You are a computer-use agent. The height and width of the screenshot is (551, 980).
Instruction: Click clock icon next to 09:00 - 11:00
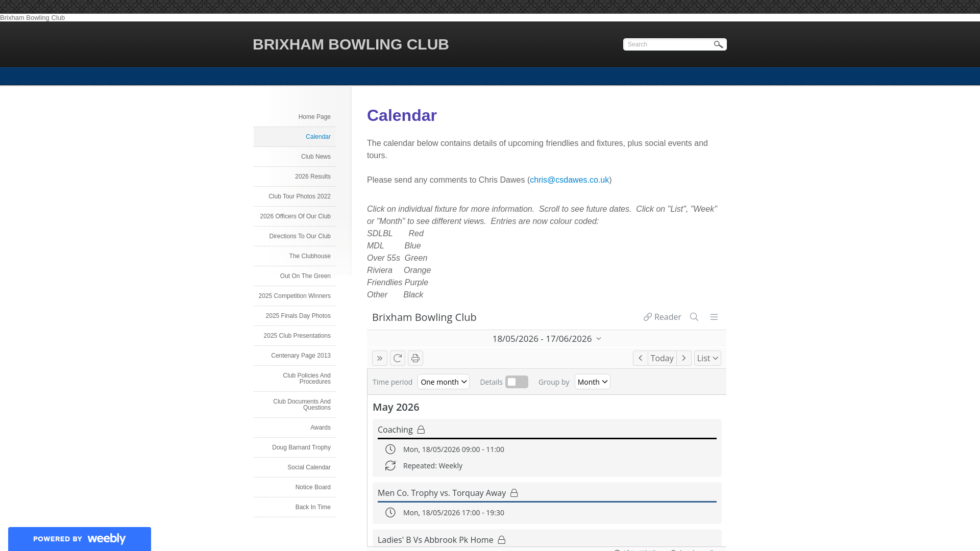pos(390,449)
